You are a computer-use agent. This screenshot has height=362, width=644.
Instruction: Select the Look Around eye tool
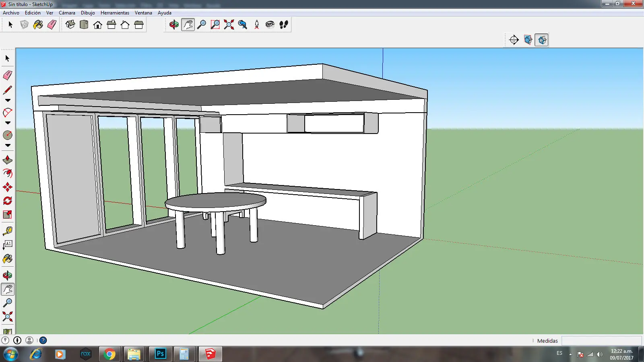(x=270, y=25)
